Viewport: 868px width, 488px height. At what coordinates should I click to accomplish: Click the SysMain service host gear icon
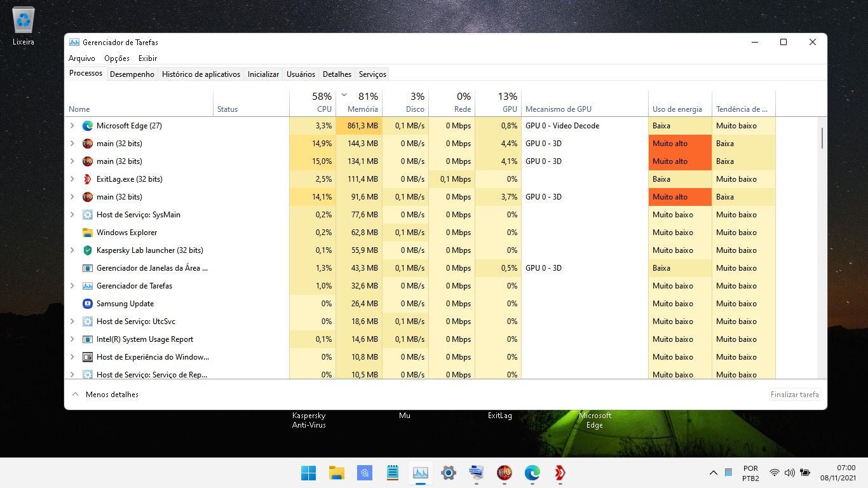click(x=88, y=215)
